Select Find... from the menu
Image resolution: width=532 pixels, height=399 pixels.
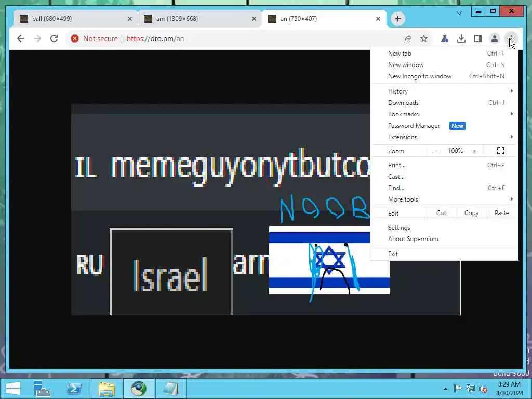[x=445, y=188]
